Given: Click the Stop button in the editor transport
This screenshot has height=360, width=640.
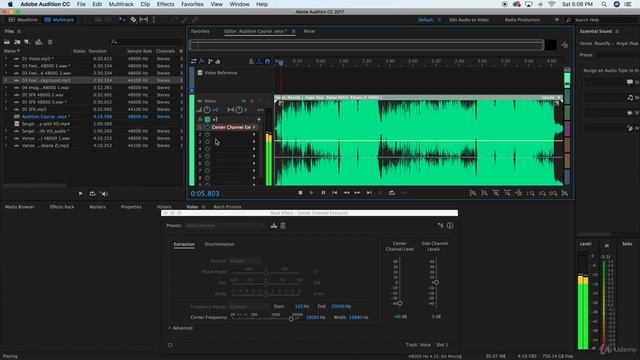Looking at the screenshot, I should (300, 193).
